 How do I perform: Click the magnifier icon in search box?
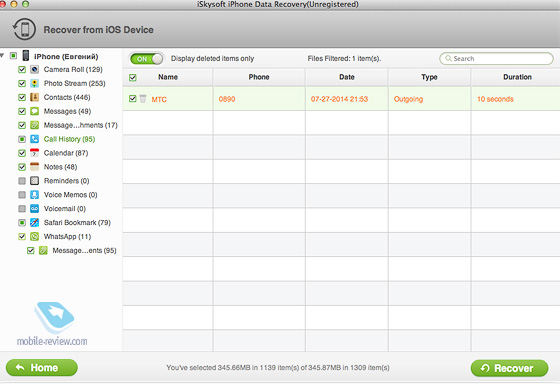point(448,58)
